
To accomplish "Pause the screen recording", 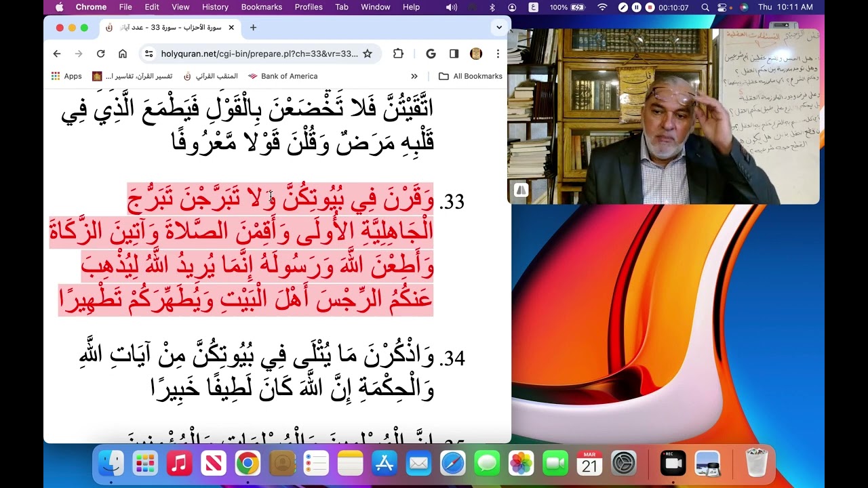I will coord(636,7).
